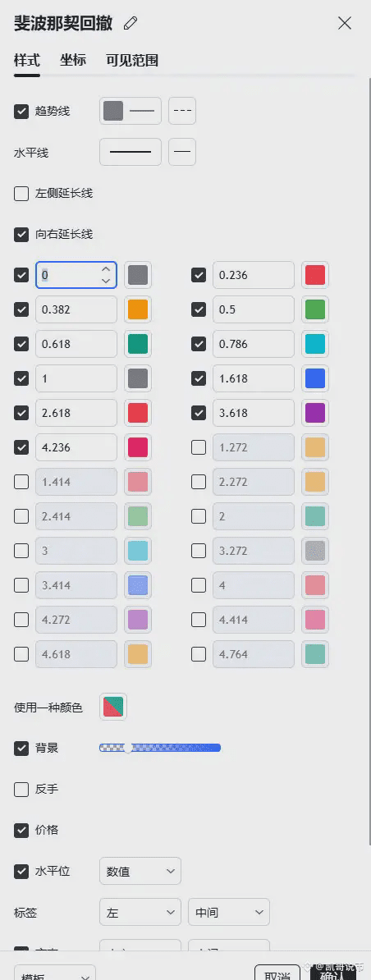Open the horizontal level 数值 dropdown
Image resolution: width=371 pixels, height=980 pixels.
140,871
